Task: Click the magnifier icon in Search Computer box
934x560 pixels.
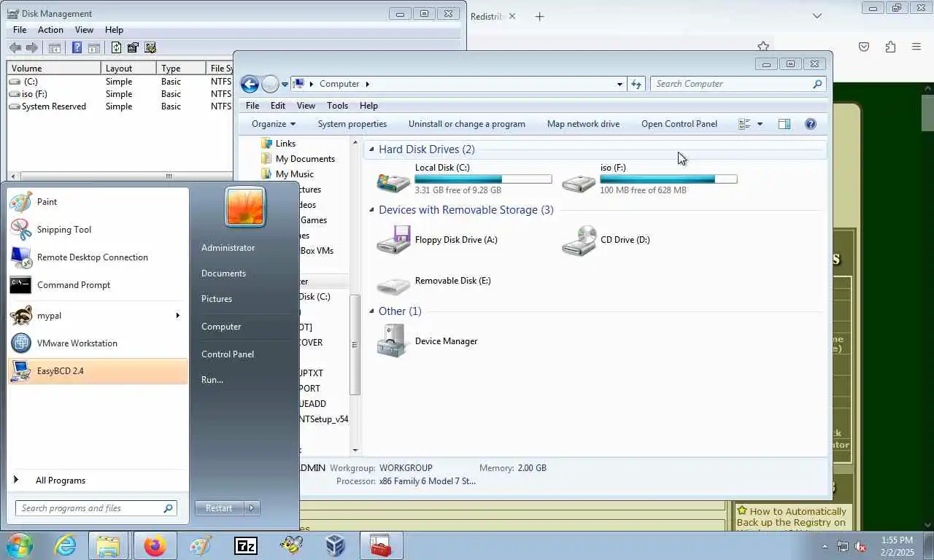Action: pos(817,84)
